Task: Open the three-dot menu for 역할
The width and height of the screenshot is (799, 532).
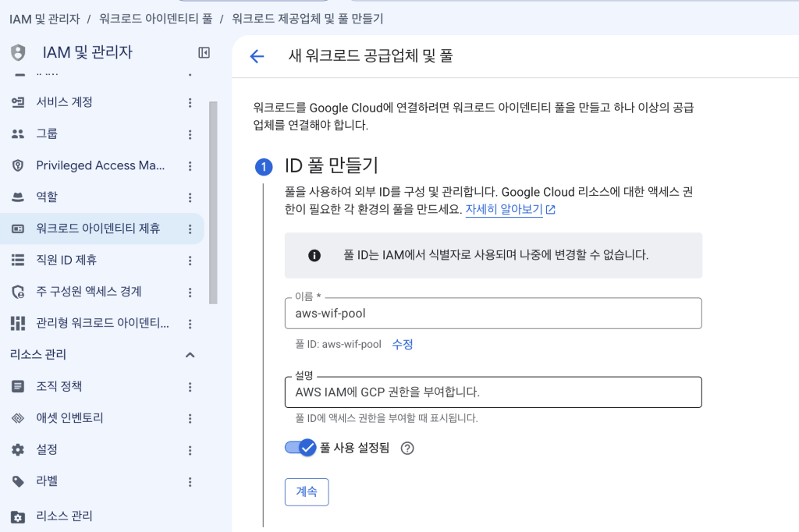Action: tap(190, 197)
